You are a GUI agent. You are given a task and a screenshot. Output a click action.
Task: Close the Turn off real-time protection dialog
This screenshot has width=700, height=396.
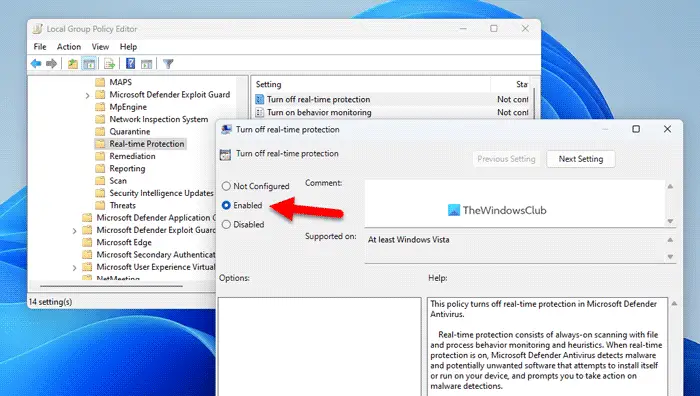tap(667, 129)
